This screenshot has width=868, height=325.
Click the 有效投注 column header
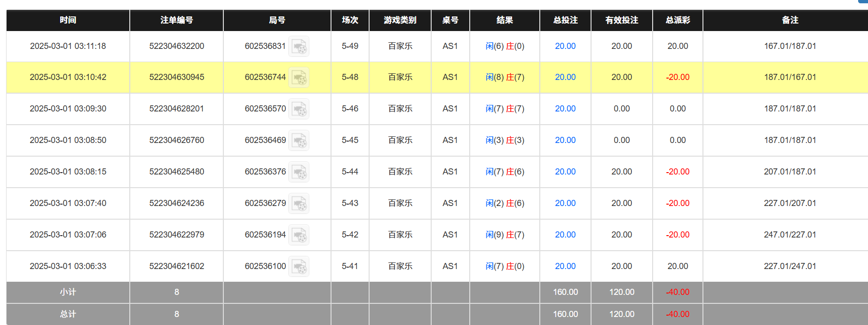point(622,20)
